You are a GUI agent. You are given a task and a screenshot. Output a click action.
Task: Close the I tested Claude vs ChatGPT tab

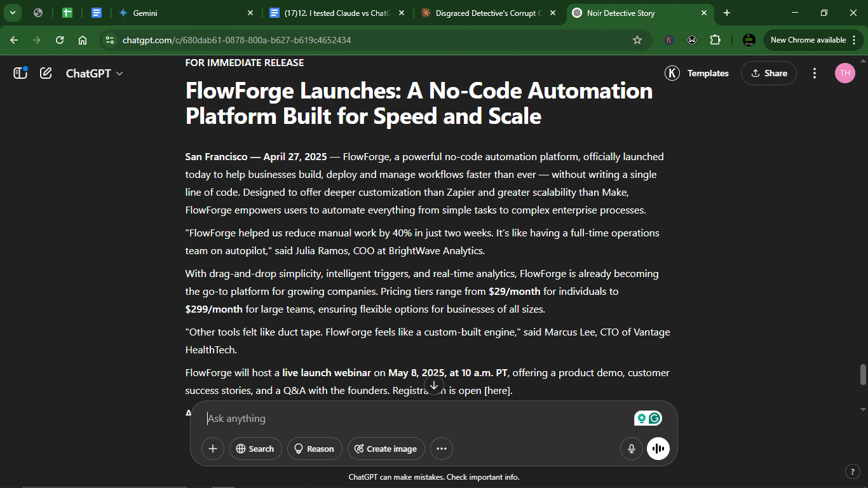point(401,13)
